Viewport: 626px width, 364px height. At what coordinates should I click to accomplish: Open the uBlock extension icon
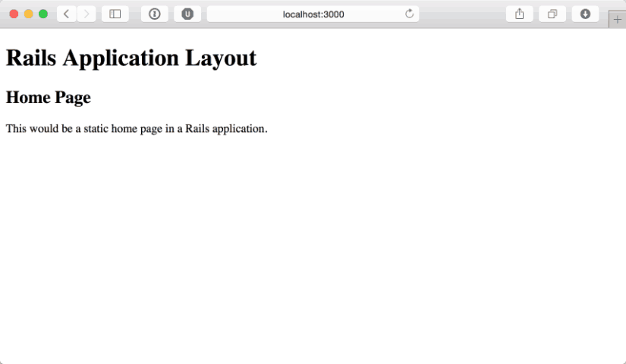(x=187, y=14)
